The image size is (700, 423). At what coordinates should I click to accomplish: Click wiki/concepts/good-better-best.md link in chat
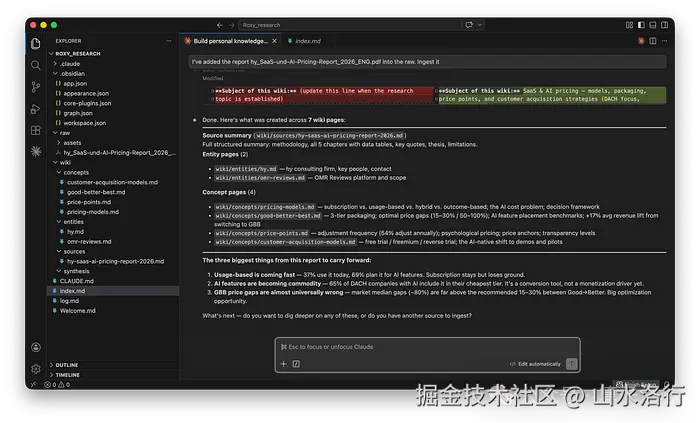click(268, 216)
